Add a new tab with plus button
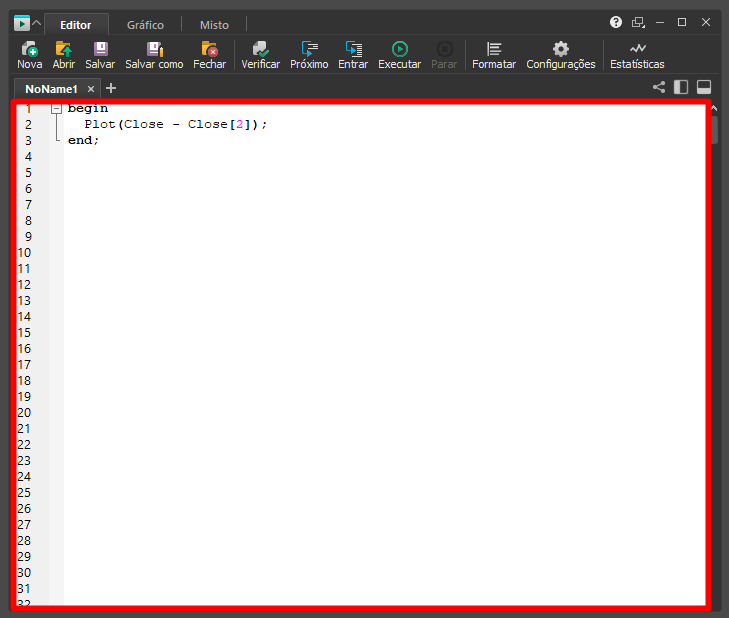Screen dimensions: 729x618 click(x=111, y=88)
